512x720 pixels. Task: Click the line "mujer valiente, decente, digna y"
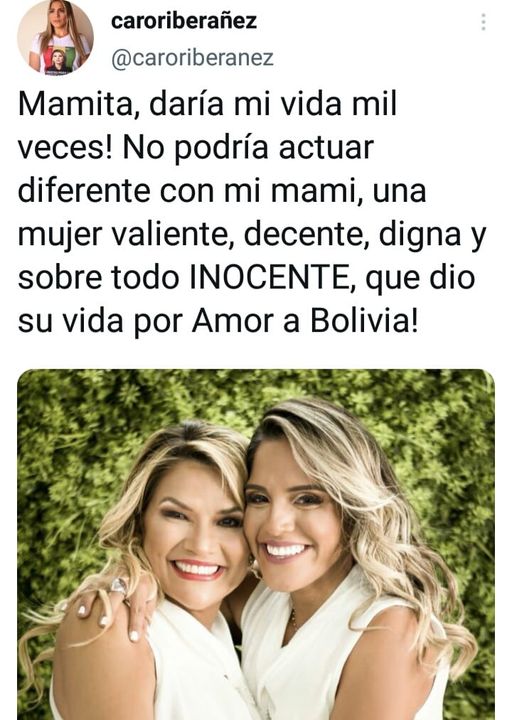(x=252, y=236)
